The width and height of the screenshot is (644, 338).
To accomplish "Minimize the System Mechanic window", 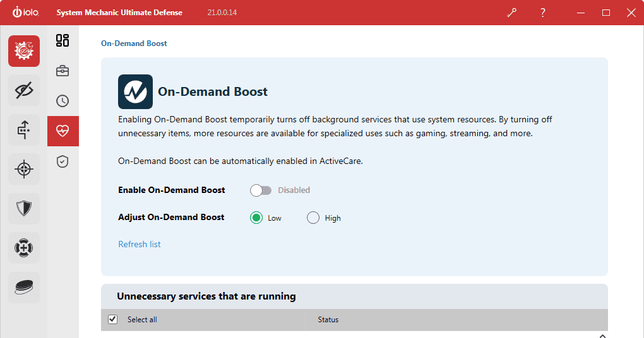I will pos(580,13).
